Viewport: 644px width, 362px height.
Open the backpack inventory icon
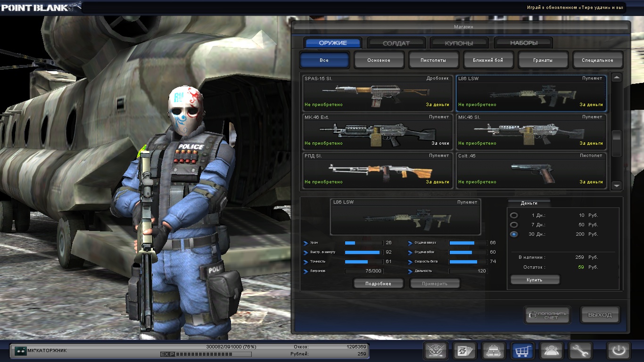click(494, 351)
